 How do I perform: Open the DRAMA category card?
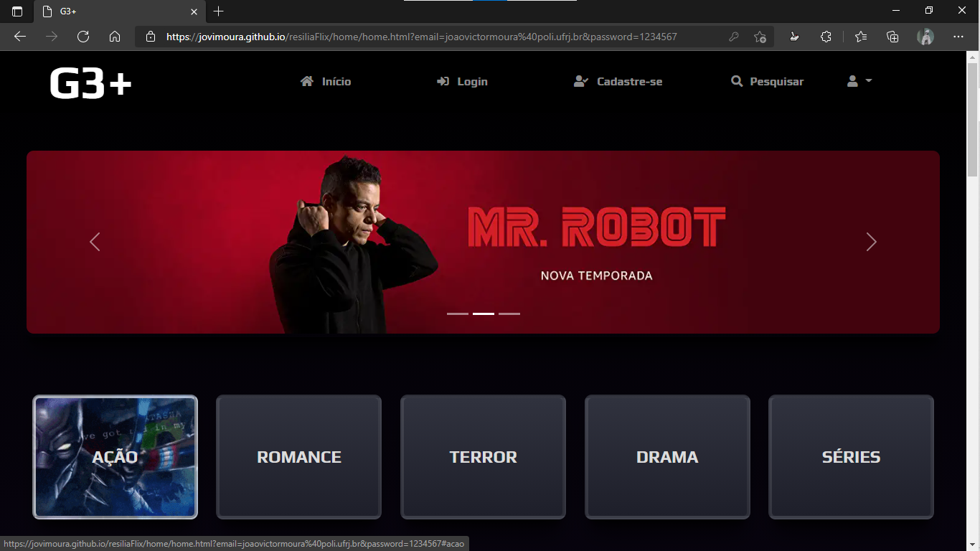667,457
